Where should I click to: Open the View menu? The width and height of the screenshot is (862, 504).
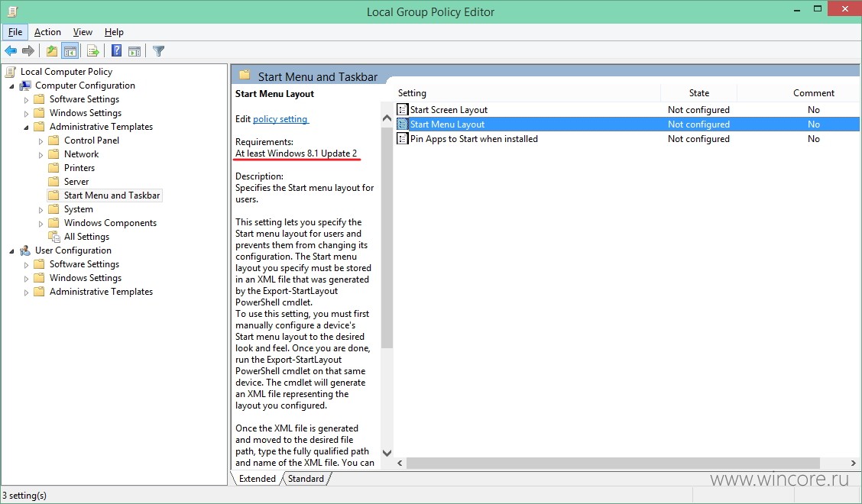coord(83,32)
